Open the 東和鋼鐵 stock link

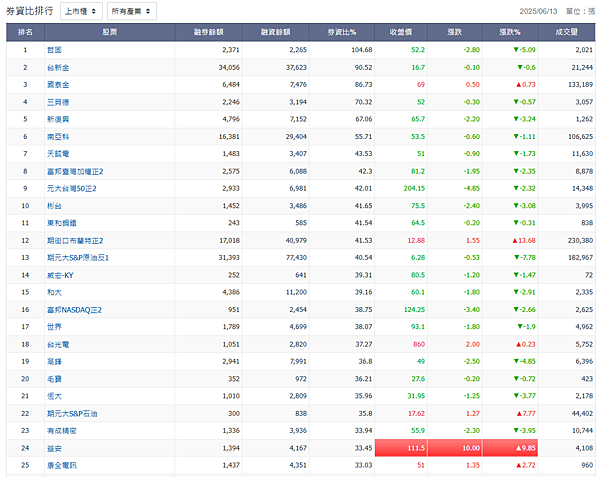click(62, 223)
